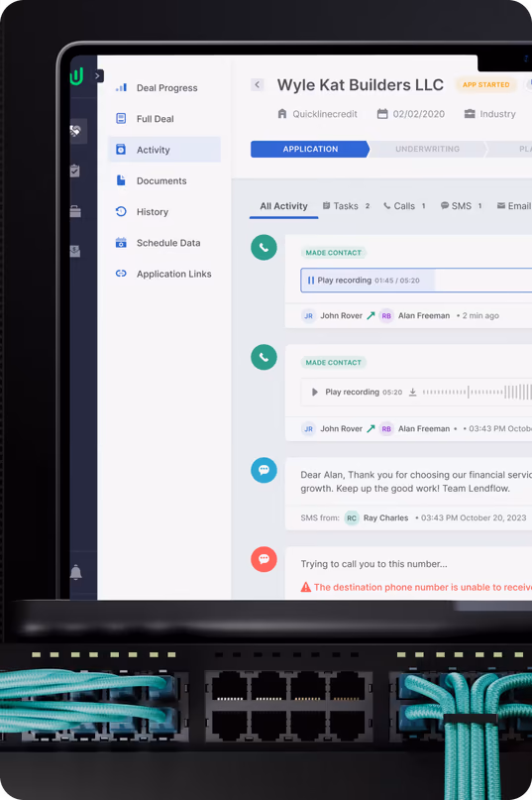Switch to the Calls tab
The width and height of the screenshot is (532, 800).
pos(404,206)
